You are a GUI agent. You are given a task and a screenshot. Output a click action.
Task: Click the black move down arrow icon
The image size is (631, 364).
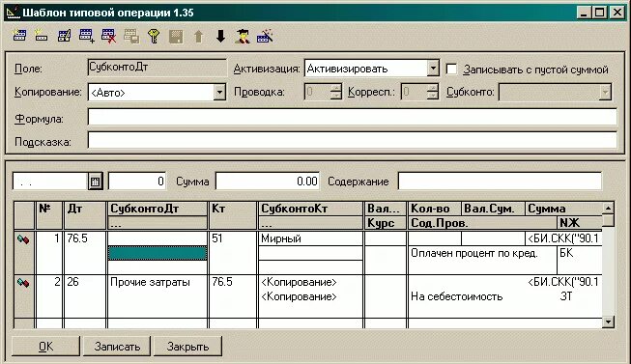220,36
